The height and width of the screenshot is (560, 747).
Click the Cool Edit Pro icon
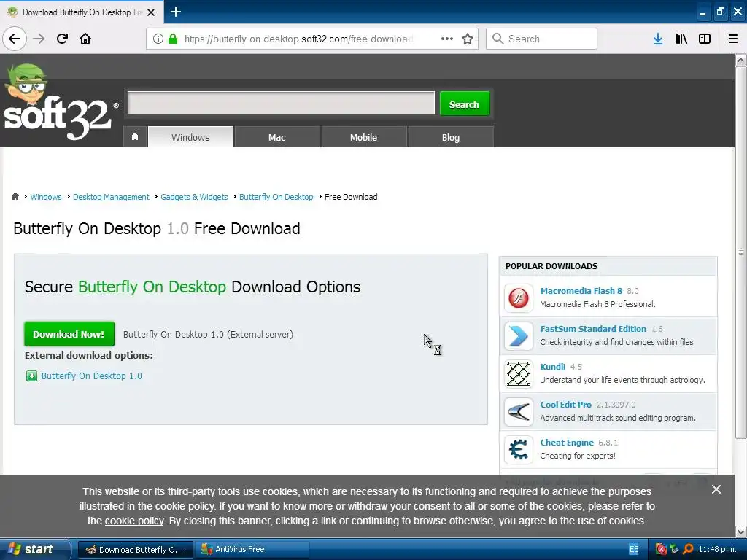click(519, 411)
